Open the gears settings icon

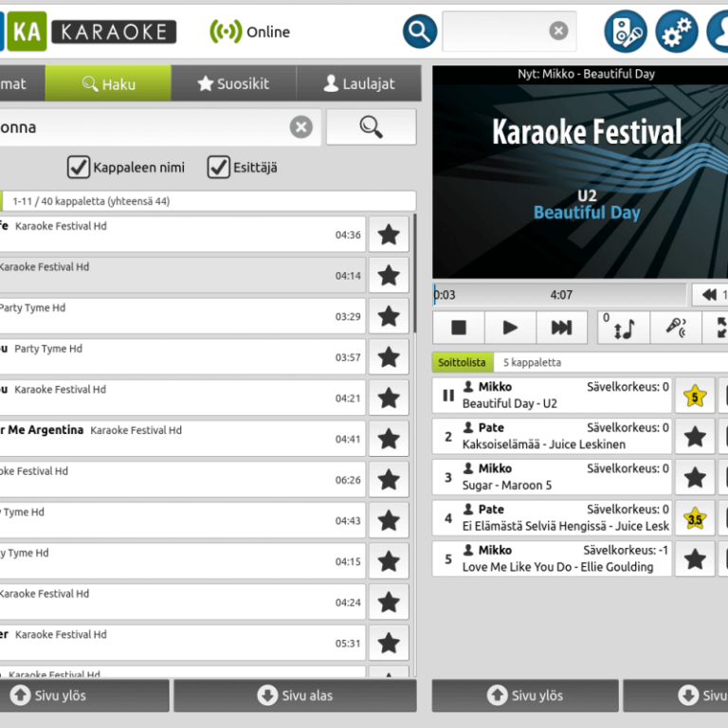677,31
